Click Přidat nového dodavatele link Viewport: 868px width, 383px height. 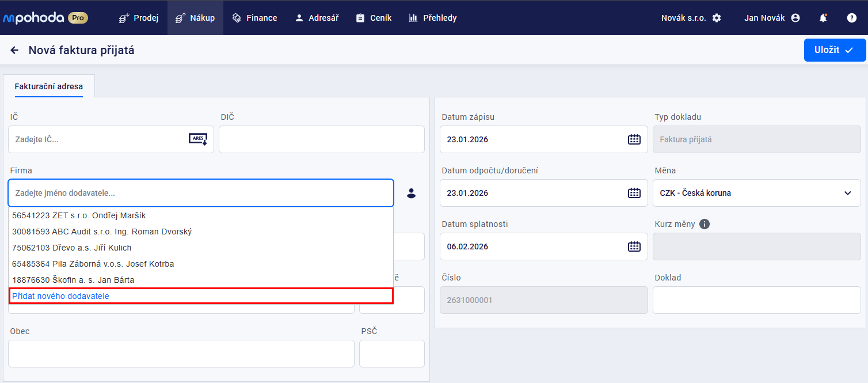click(x=61, y=296)
